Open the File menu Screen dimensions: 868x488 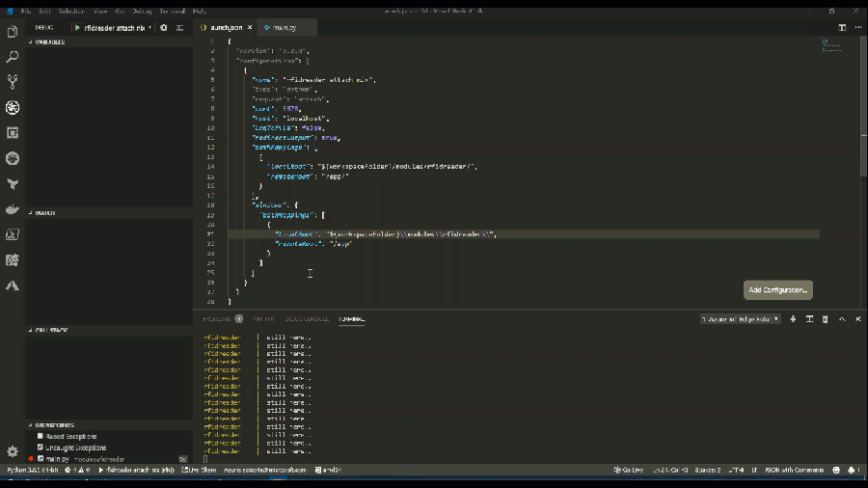[x=26, y=11]
